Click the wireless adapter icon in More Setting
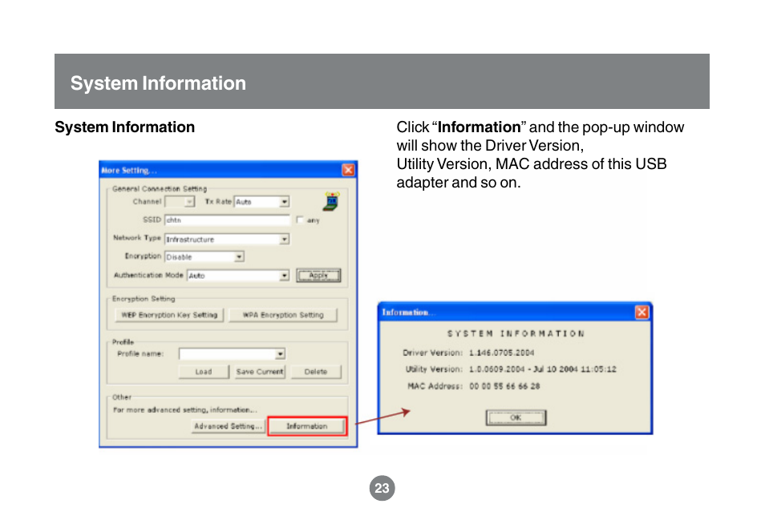The width and height of the screenshot is (765, 532). coord(332,201)
